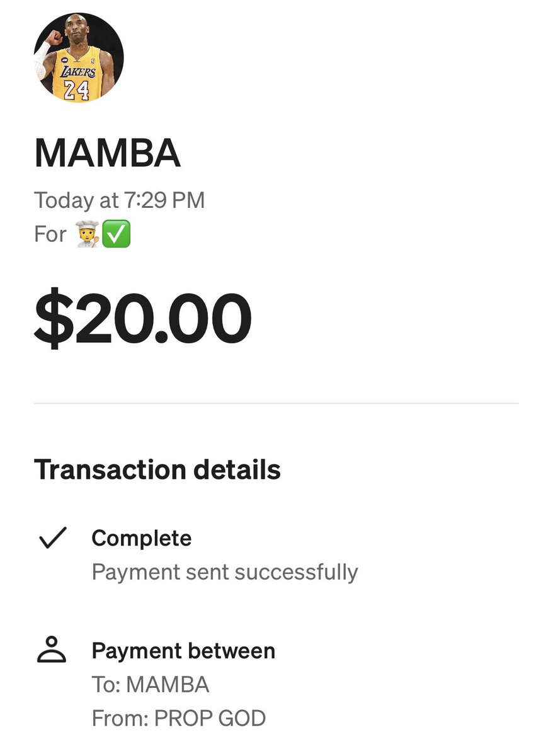Tap the MAMBA recipient name heading
The height and width of the screenshot is (756, 553).
point(108,154)
